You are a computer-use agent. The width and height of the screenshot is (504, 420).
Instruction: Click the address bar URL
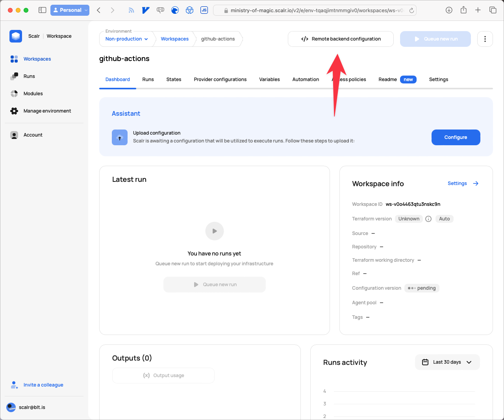[x=316, y=11]
